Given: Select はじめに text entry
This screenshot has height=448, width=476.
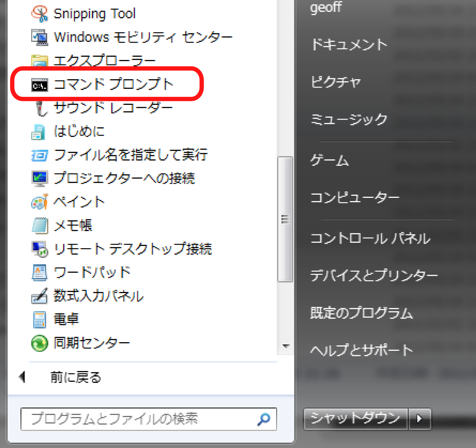Looking at the screenshot, I should click(79, 131).
